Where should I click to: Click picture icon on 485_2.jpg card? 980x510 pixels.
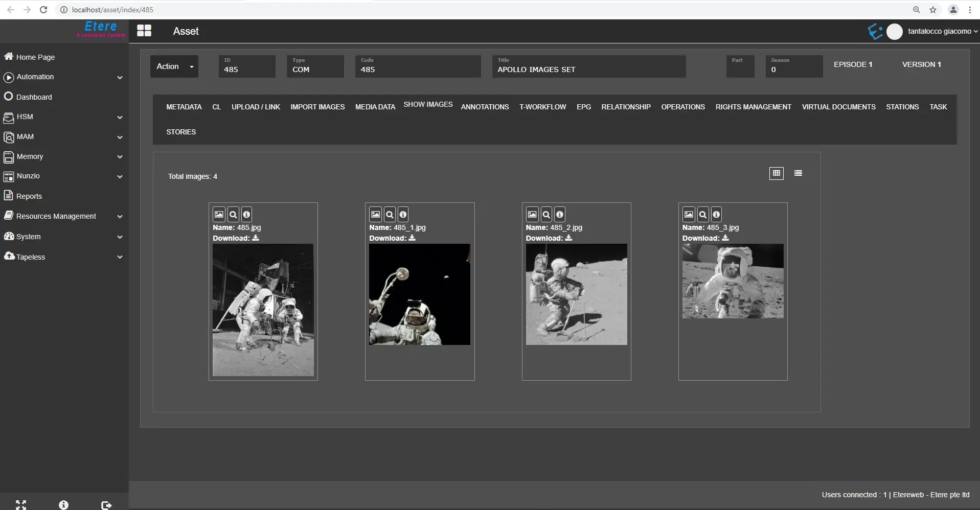[x=532, y=215]
